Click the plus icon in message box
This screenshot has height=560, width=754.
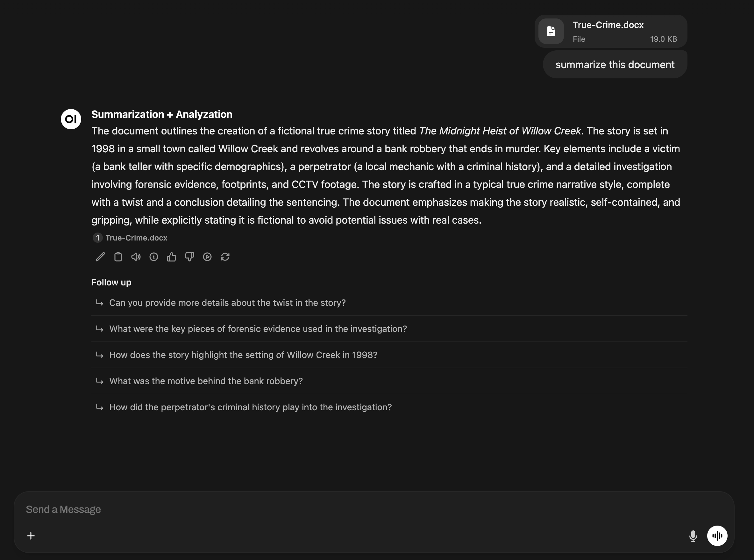pyautogui.click(x=31, y=536)
